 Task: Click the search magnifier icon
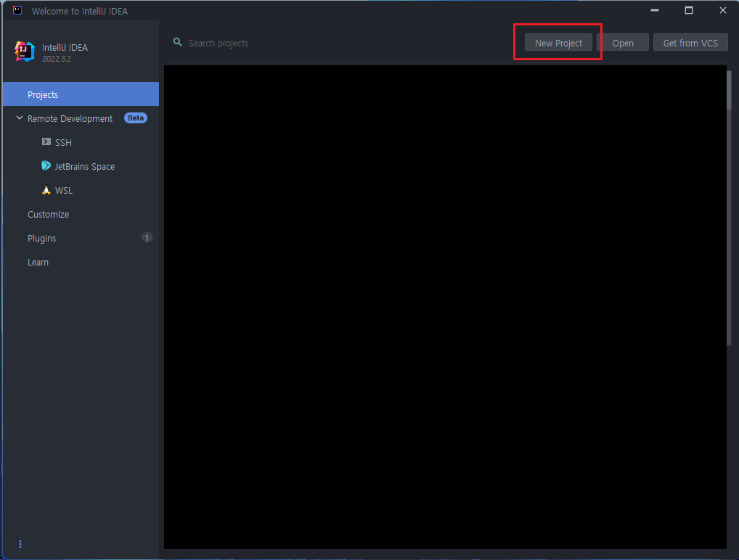(178, 42)
